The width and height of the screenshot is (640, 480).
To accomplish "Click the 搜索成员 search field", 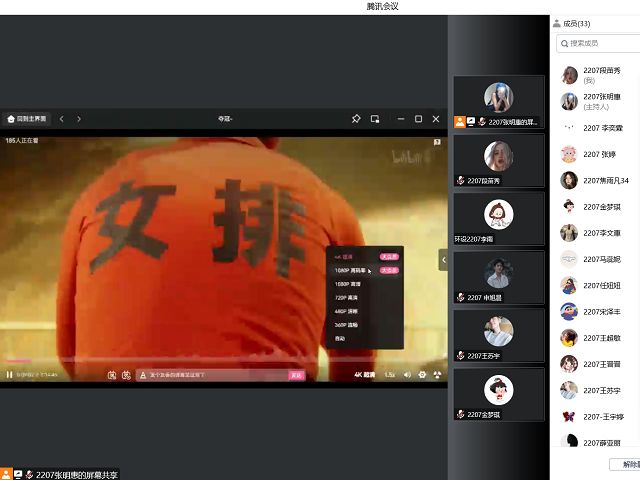I will tap(600, 44).
